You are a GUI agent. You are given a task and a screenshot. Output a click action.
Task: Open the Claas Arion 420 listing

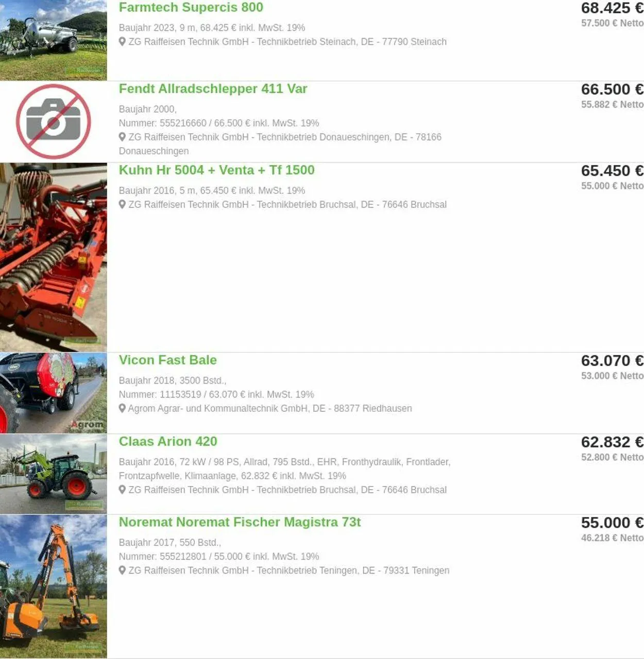pos(168,441)
